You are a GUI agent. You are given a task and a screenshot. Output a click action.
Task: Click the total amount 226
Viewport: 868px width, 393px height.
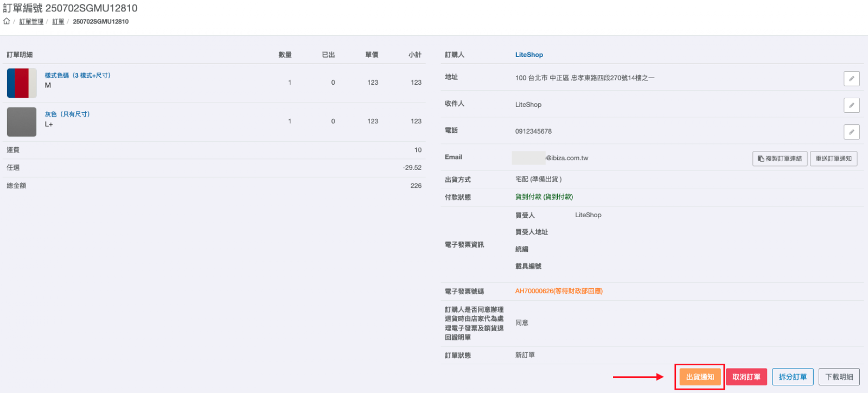pyautogui.click(x=416, y=186)
